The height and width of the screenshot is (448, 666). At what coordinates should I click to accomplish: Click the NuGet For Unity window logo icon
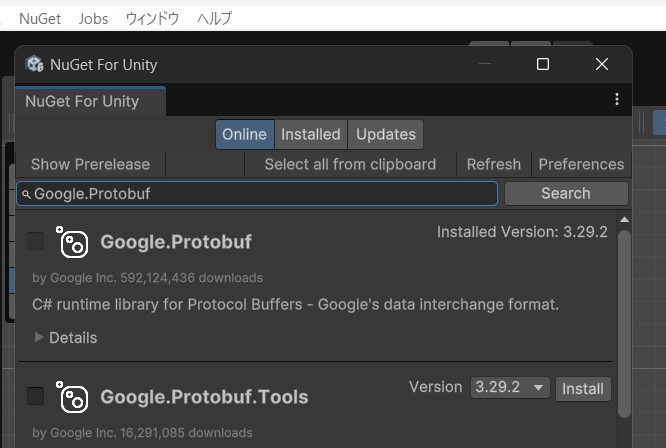pyautogui.click(x=34, y=65)
